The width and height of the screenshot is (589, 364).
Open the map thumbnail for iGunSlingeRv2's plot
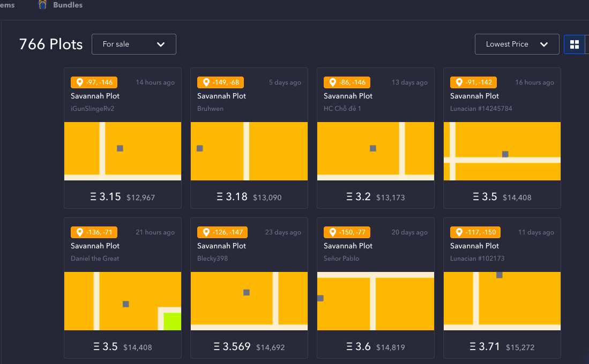tap(123, 151)
